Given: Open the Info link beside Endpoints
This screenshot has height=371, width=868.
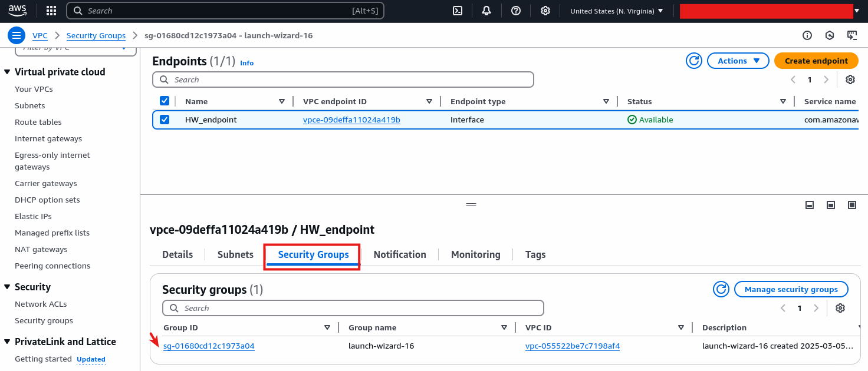Looking at the screenshot, I should point(247,63).
